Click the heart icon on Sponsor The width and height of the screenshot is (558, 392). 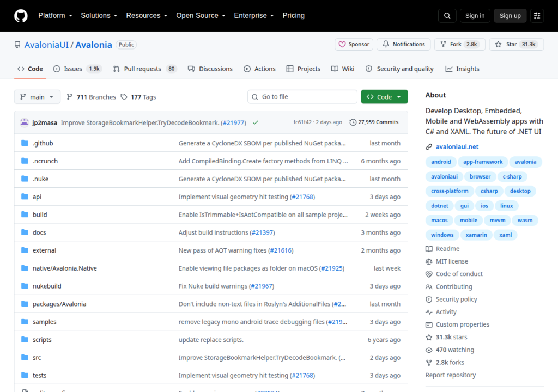point(342,45)
